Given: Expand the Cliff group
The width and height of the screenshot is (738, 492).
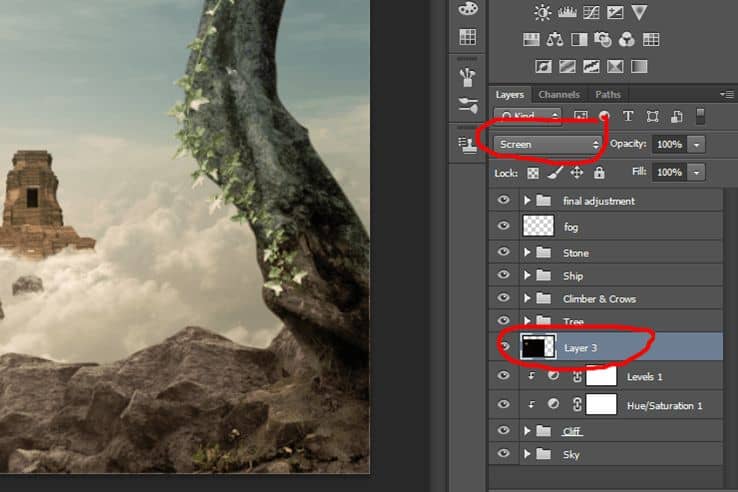Looking at the screenshot, I should (527, 431).
